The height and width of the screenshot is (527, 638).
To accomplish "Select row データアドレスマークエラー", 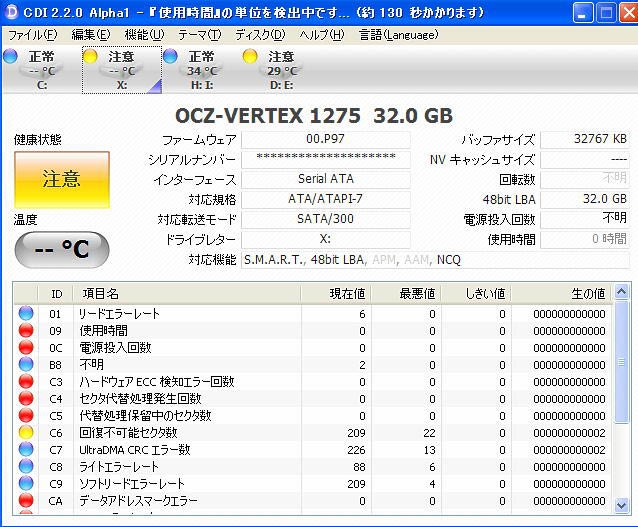I will (313, 501).
